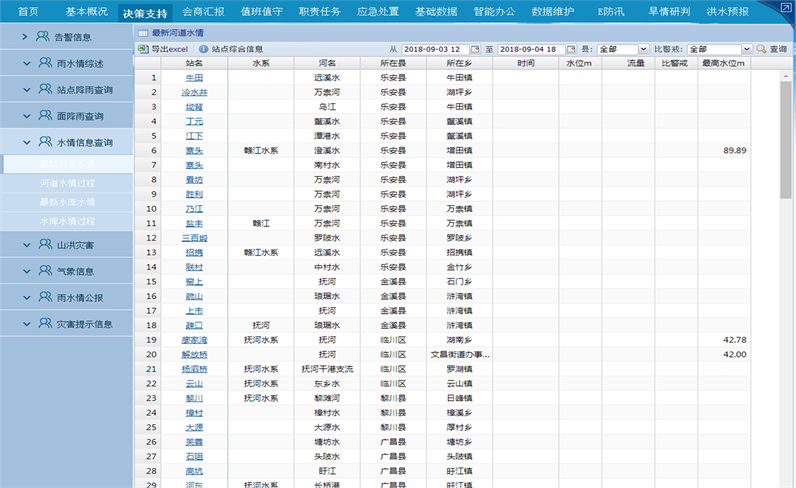Open the 寨头 station link in row 6
Screen dimensions: 796x488
[x=194, y=151]
